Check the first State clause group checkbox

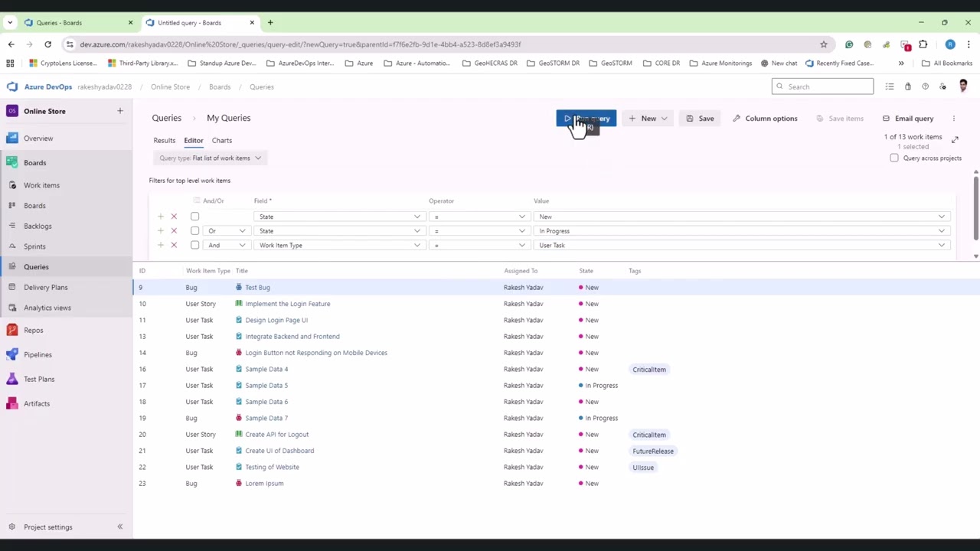tap(194, 217)
